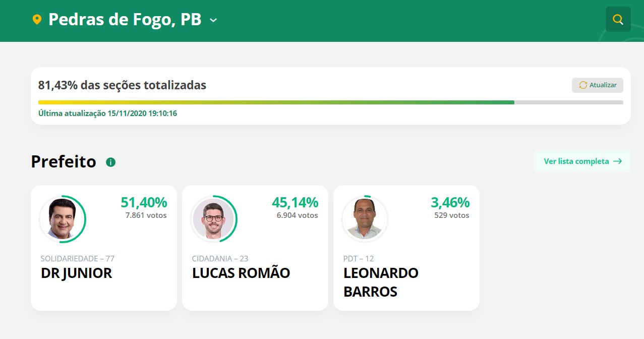Click the 51,40% result for DR JUNIOR
Image resolution: width=644 pixels, height=339 pixels.
(144, 202)
